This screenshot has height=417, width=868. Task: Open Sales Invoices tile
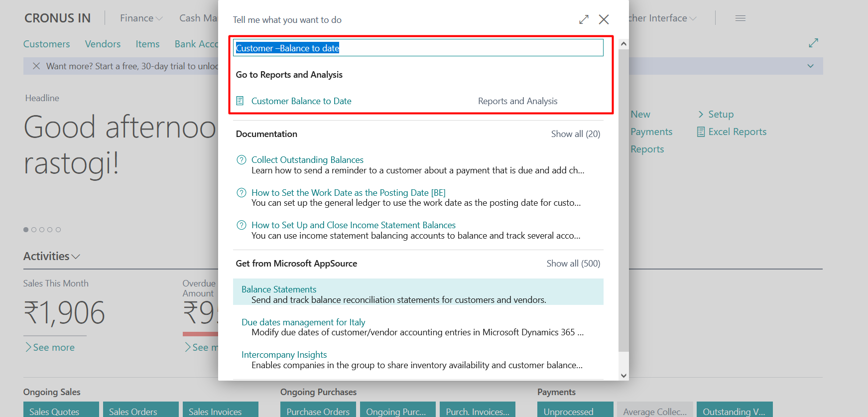(221, 410)
